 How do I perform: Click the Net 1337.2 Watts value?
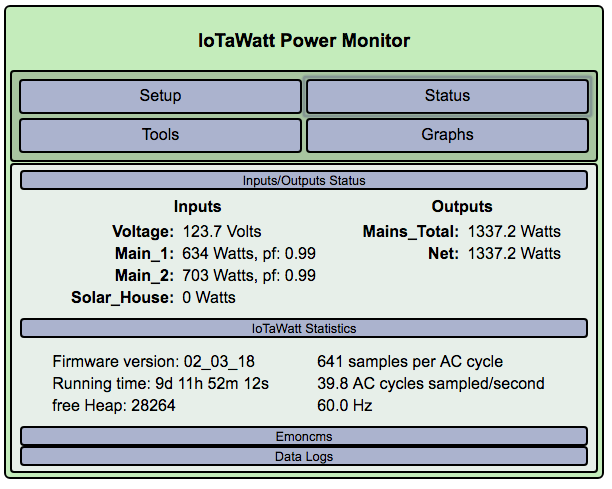coord(514,254)
